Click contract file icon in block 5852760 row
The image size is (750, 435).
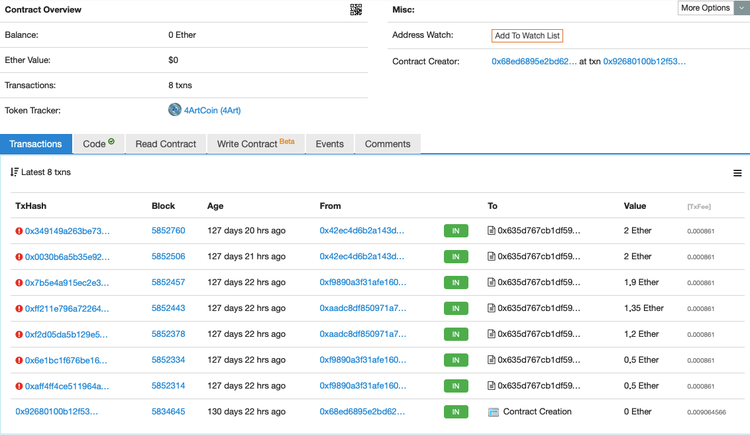(491, 231)
